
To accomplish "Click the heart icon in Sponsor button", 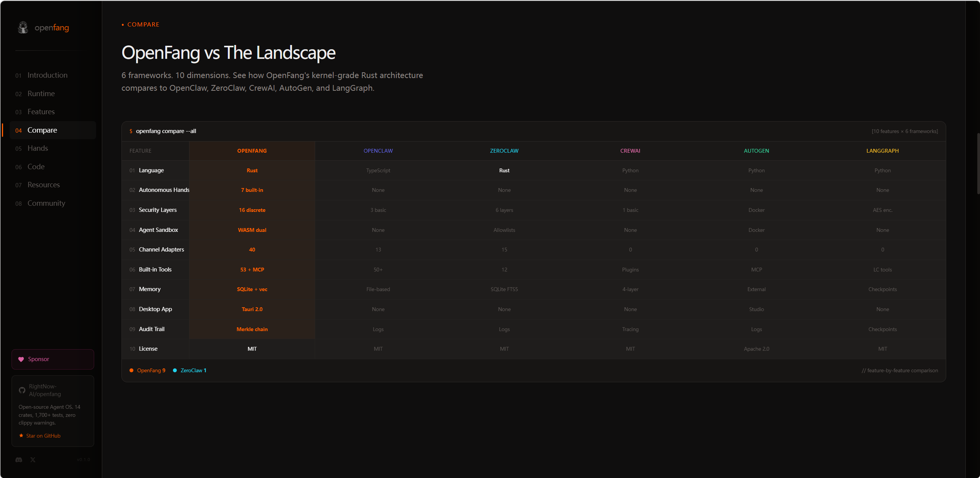I will point(21,359).
